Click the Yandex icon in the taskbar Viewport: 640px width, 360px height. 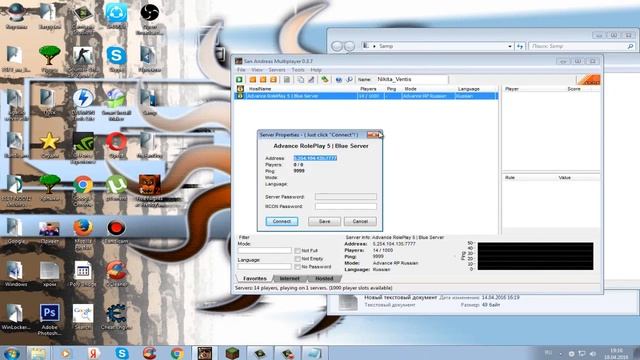94,353
